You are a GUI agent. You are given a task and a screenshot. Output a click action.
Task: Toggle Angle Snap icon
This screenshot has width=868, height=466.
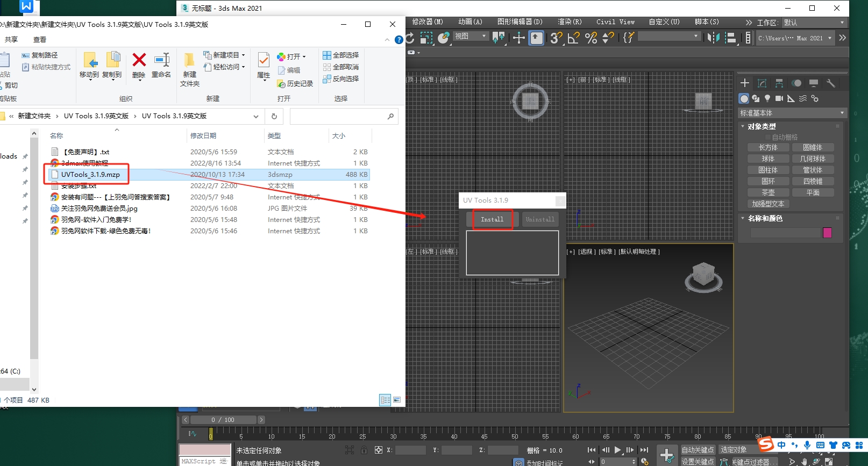(573, 38)
